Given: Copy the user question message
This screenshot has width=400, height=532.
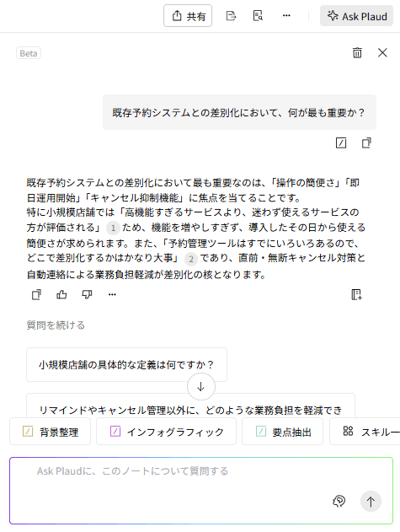Looking at the screenshot, I should pos(366,142).
